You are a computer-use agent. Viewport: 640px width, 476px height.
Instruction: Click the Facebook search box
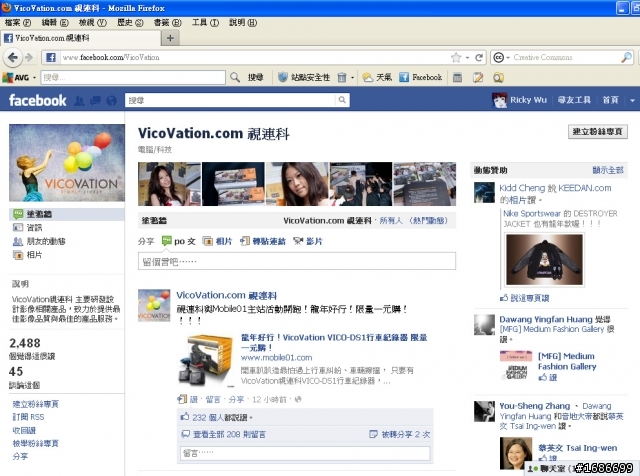pos(231,100)
